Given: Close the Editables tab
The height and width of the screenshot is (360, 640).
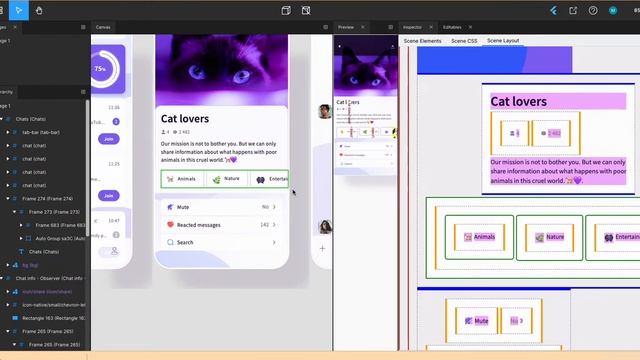Looking at the screenshot, I should click(x=470, y=27).
